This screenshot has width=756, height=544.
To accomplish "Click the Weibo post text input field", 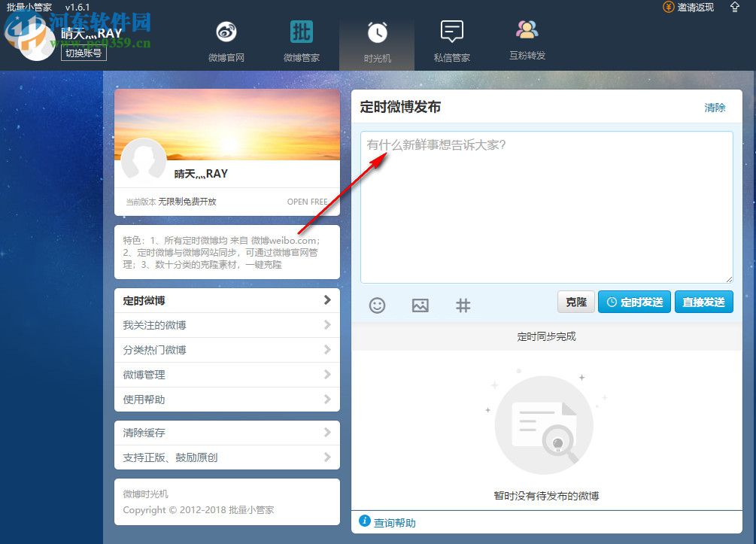I will (x=546, y=203).
